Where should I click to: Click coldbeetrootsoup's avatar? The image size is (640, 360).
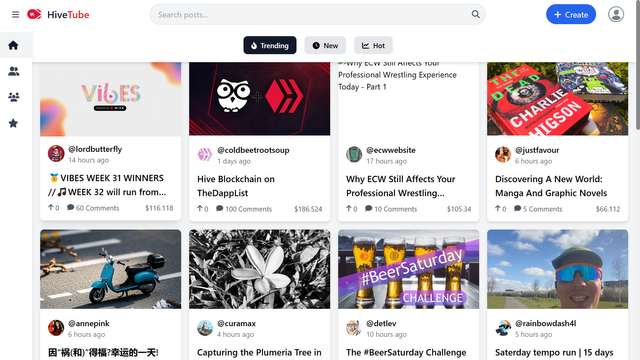point(205,155)
